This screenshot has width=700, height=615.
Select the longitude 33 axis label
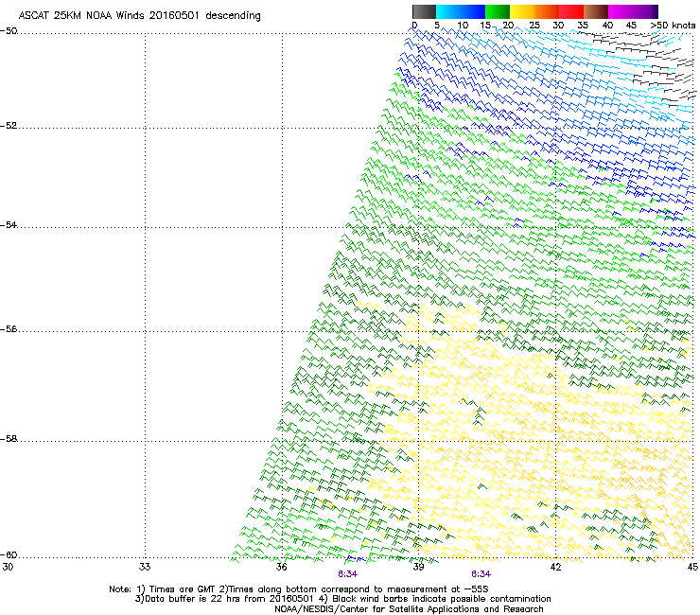click(145, 567)
